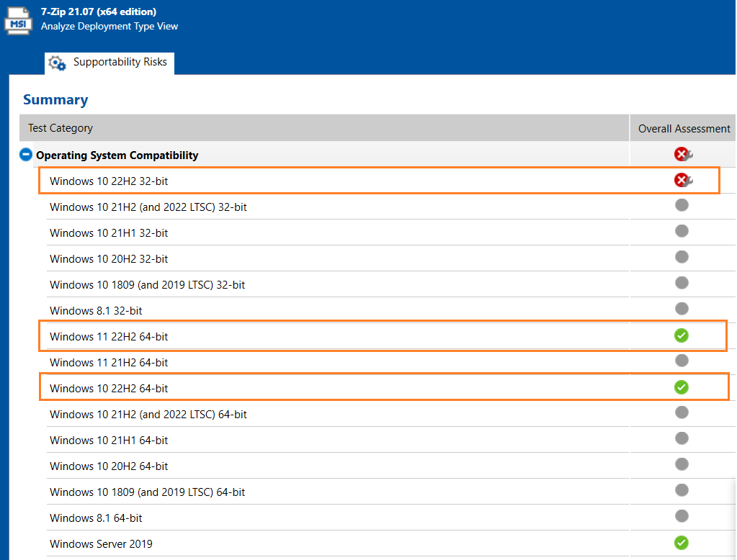This screenshot has height=560, width=737.
Task: Click green check icon for Windows 10 22H2 64-bit
Action: (682, 387)
